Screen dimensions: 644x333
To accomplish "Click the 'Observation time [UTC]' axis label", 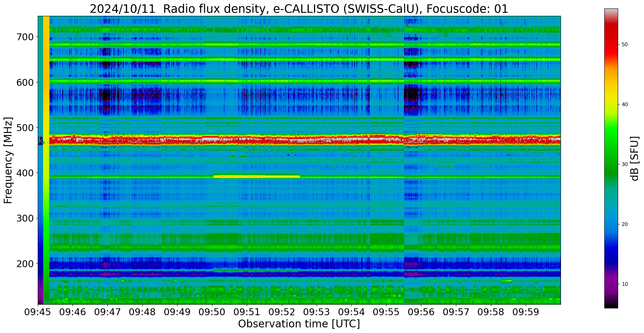I will pos(299,324).
